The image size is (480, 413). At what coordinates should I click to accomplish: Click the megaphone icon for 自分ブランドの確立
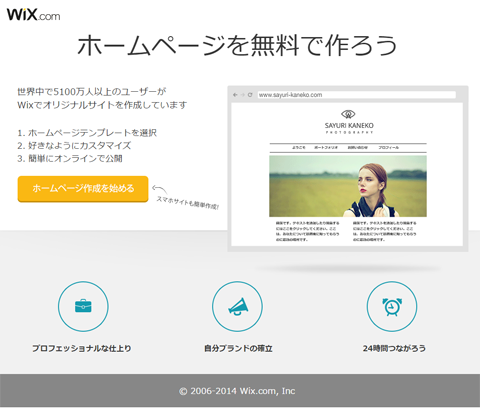point(237,306)
